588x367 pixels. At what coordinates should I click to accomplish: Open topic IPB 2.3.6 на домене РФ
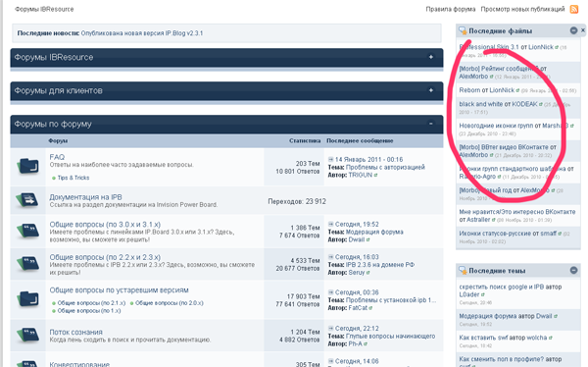pyautogui.click(x=380, y=265)
